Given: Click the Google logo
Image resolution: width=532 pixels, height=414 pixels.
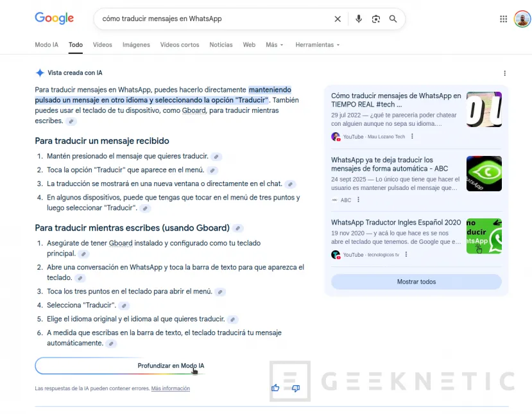Looking at the screenshot, I should click(x=54, y=18).
